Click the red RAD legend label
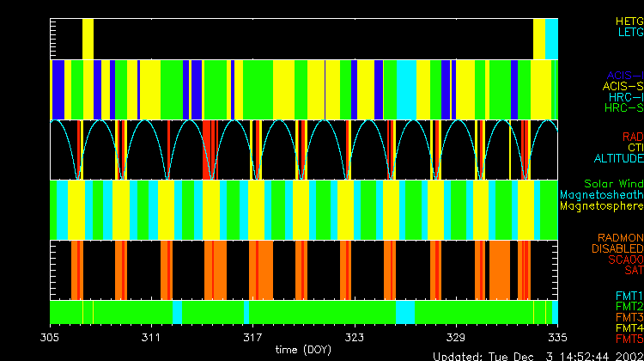Viewport: 644px width, 361px height. 632,137
